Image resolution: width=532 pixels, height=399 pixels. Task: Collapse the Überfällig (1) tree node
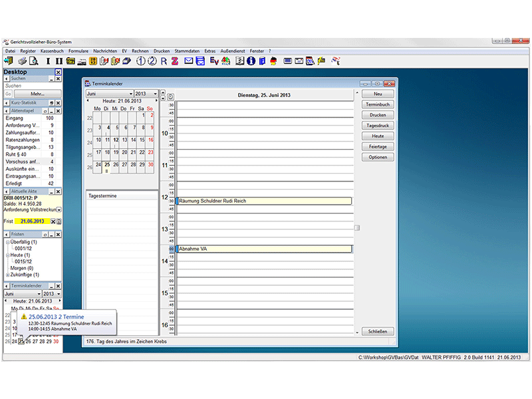(8, 241)
